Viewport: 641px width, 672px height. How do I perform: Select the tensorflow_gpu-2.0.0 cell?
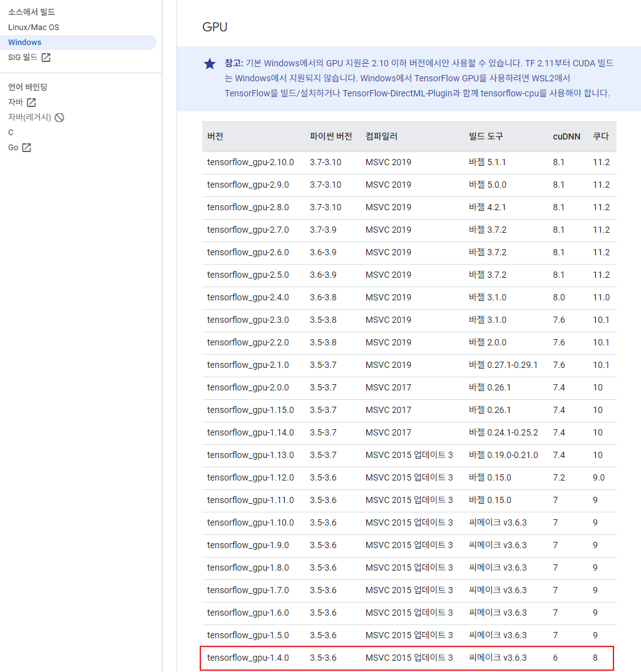coord(248,387)
